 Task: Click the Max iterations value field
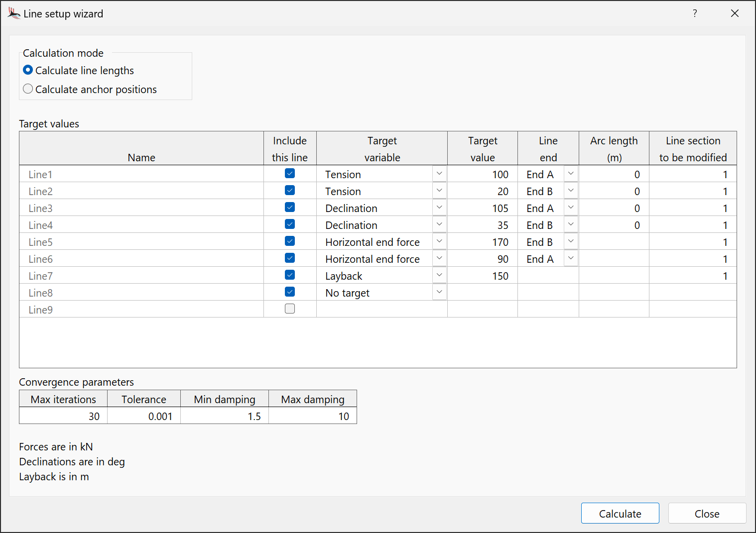[x=63, y=417]
